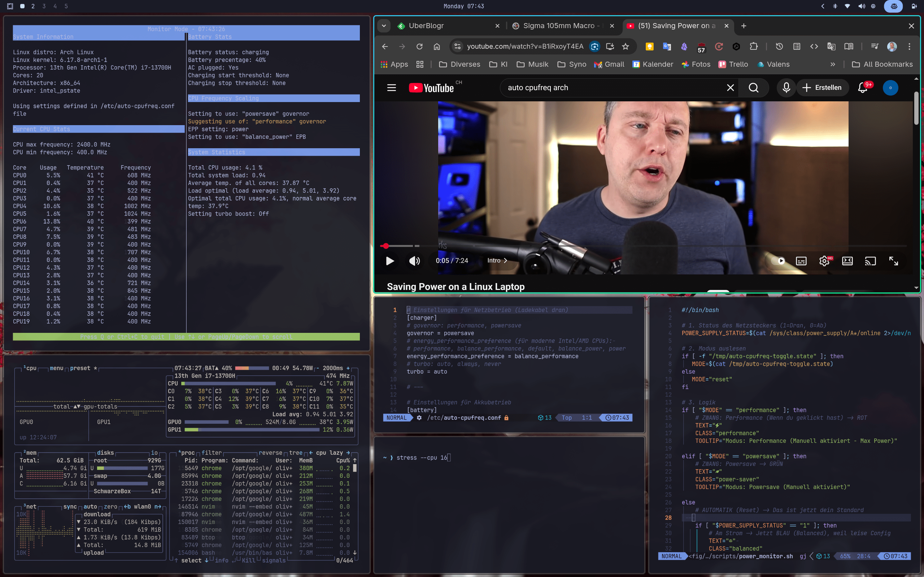
Task: Click the voice search microphone icon
Action: pyautogui.click(x=786, y=88)
